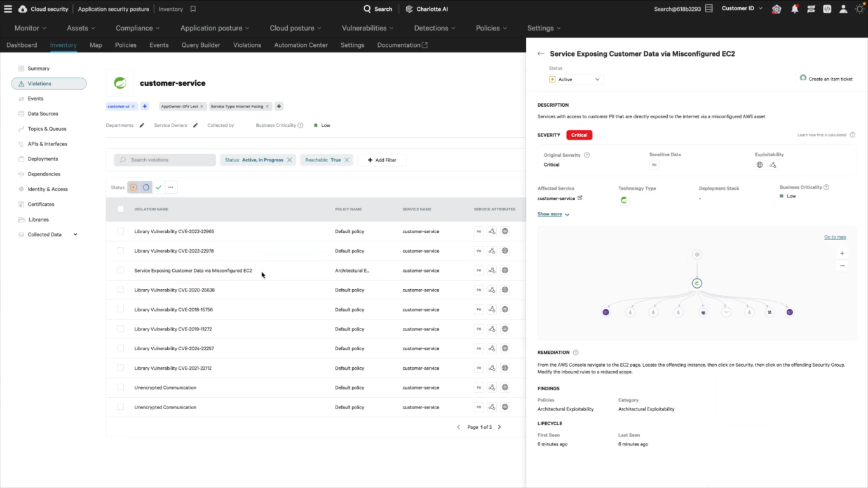Screen dimensions: 868x488
Task: Bookmark the current Inventory page
Action: click(193, 9)
